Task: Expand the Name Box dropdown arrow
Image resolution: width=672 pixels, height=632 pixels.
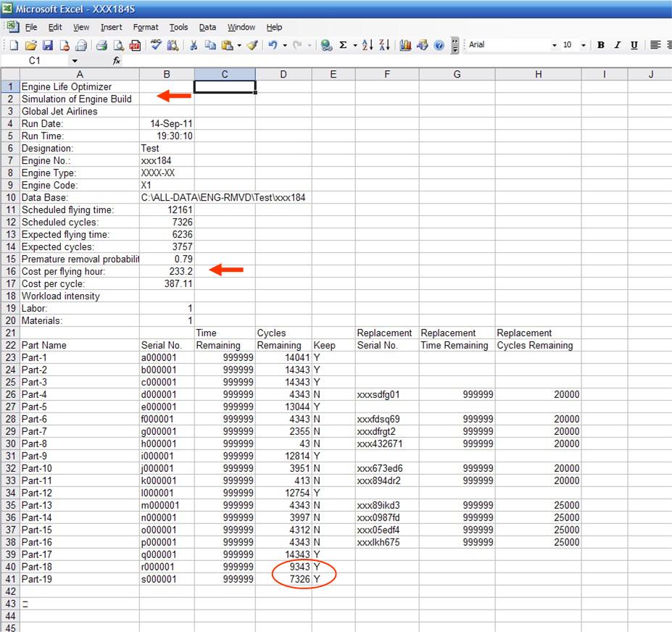Action: pyautogui.click(x=74, y=62)
